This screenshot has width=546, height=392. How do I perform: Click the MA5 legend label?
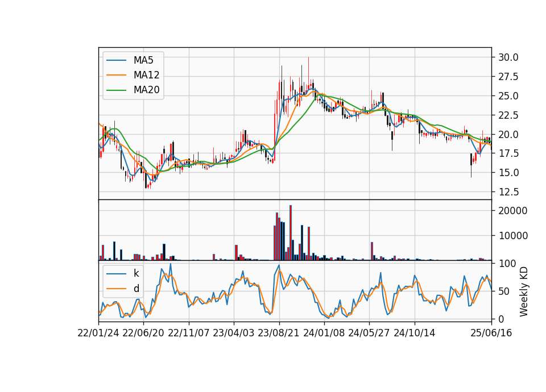coord(143,60)
